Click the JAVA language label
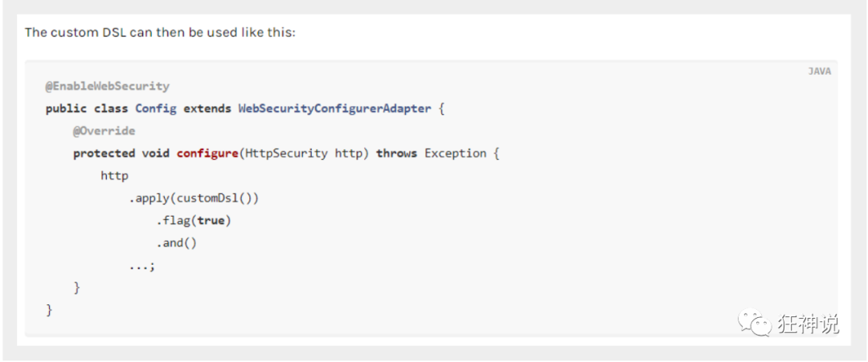The height and width of the screenshot is (362, 868). pos(819,71)
